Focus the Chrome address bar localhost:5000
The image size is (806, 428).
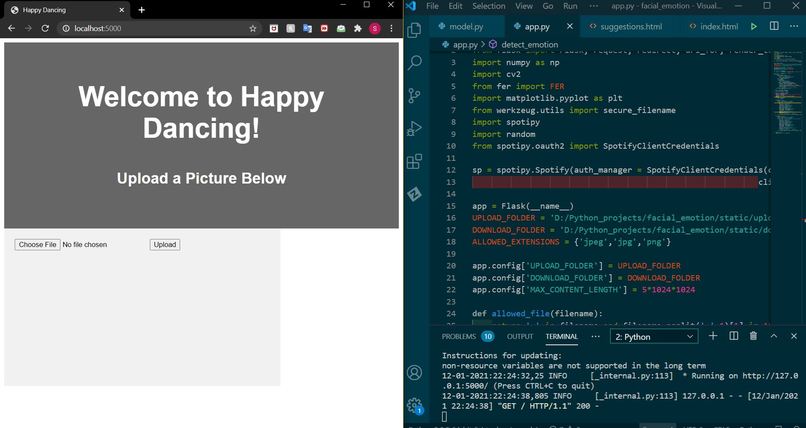[x=159, y=29]
